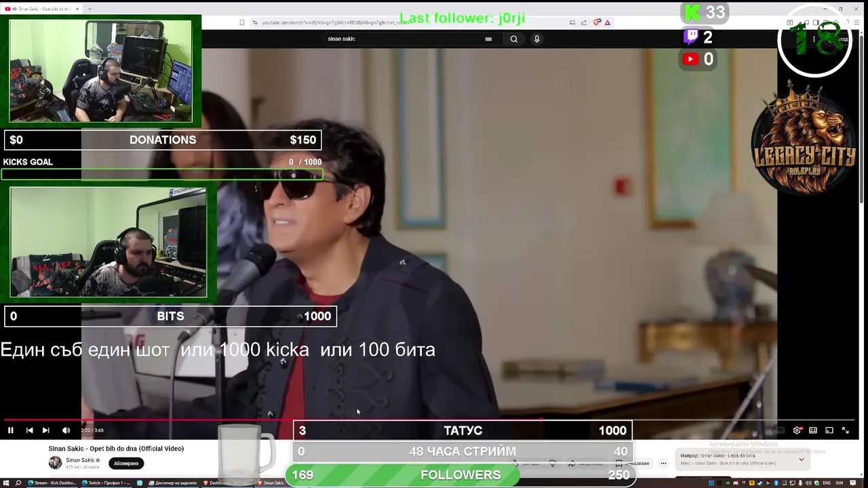Open Windows taskbar search

[18, 483]
